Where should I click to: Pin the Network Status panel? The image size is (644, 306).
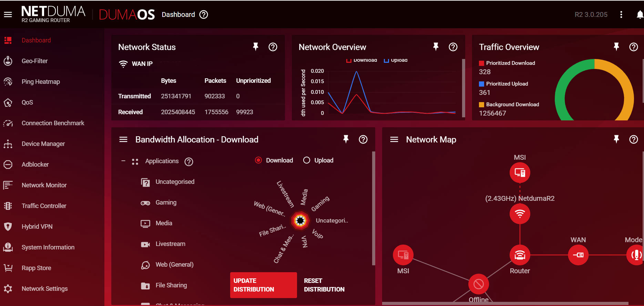click(x=256, y=47)
